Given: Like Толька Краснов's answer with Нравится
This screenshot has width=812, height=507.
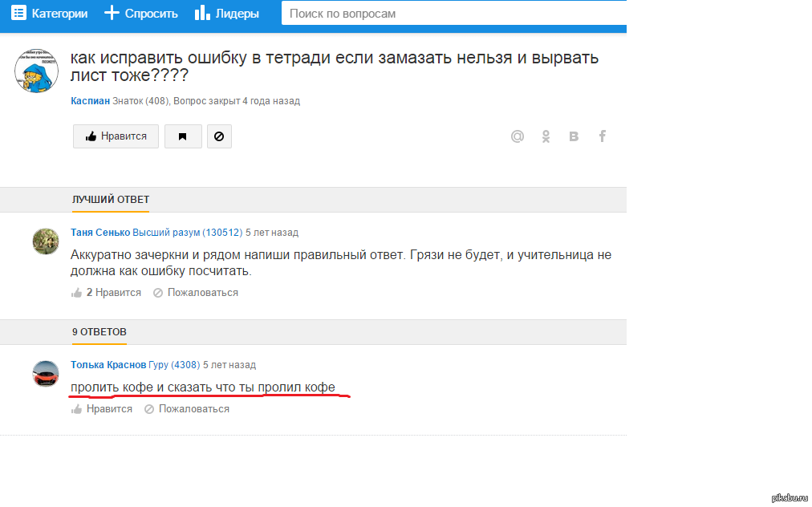Looking at the screenshot, I should tap(101, 409).
